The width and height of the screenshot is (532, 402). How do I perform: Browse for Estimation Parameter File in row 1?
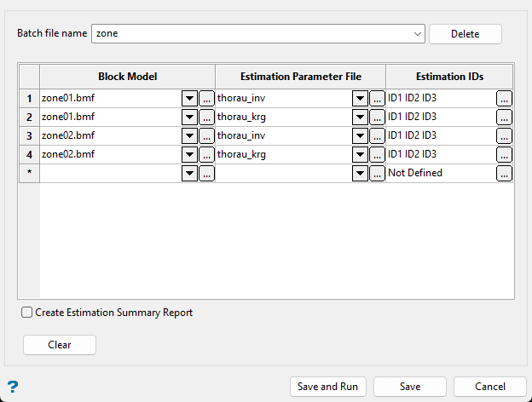pyautogui.click(x=377, y=98)
